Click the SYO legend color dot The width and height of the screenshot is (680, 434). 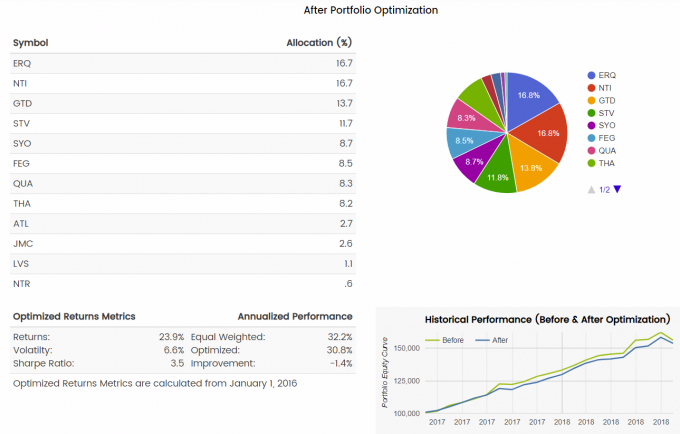pyautogui.click(x=591, y=126)
